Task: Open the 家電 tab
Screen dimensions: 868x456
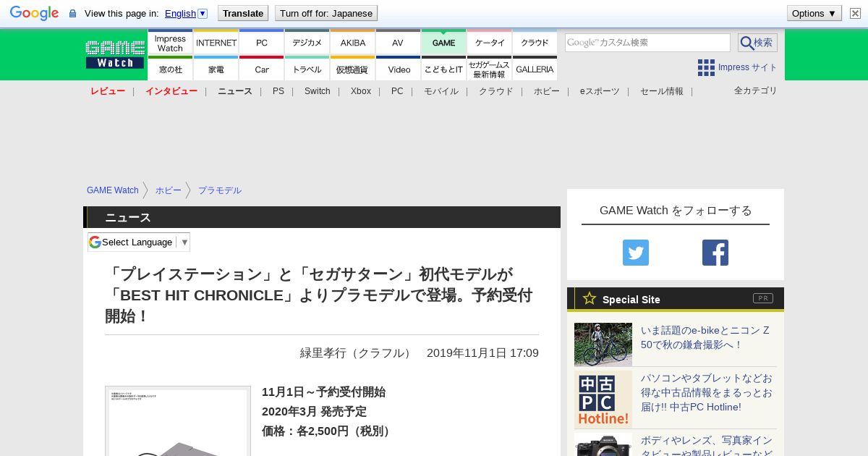Action: click(x=216, y=69)
